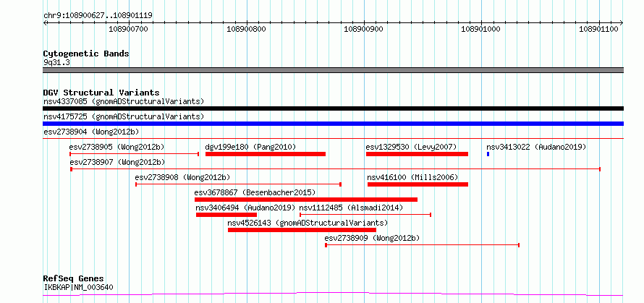Click the thin esv2738908 variant line

pyautogui.click(x=239, y=184)
